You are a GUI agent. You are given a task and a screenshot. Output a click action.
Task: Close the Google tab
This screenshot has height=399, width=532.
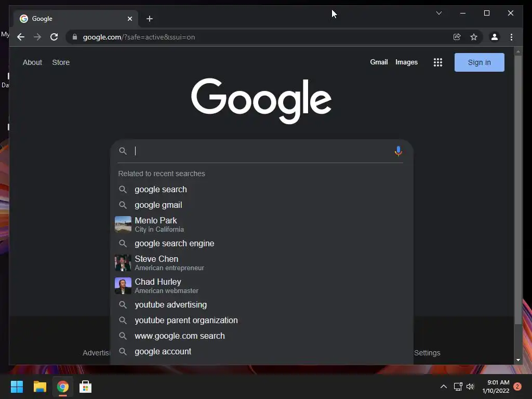pyautogui.click(x=129, y=19)
